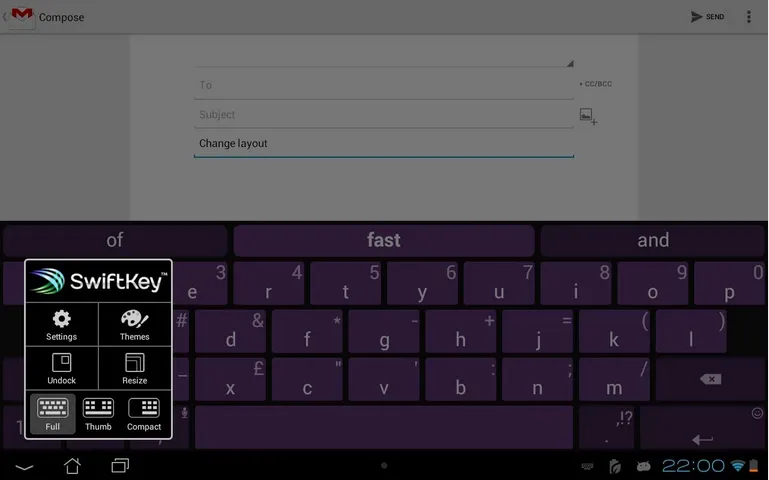Screen dimensions: 769x480
Task: Tap the 'y' key
Action: coord(422,283)
